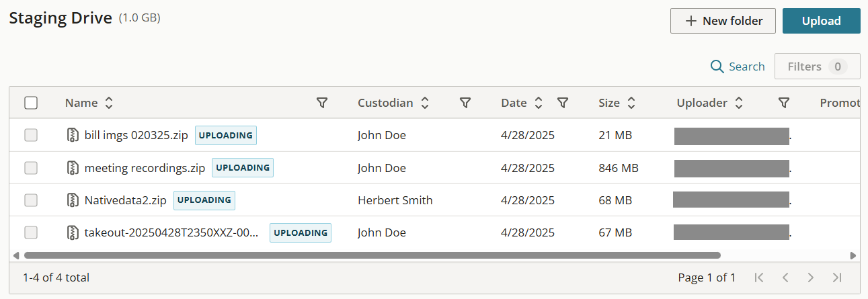Check the bill imgs 020325.zip row checkbox

pyautogui.click(x=31, y=136)
